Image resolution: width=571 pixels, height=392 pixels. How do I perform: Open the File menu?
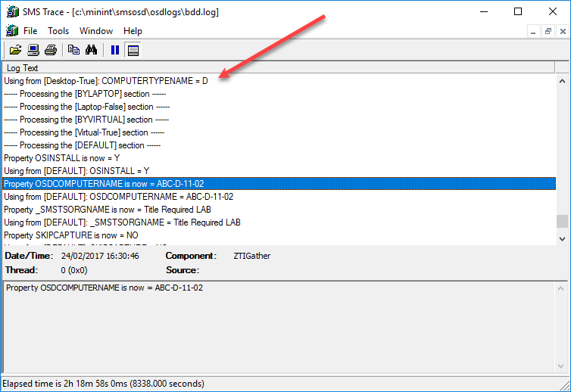30,31
